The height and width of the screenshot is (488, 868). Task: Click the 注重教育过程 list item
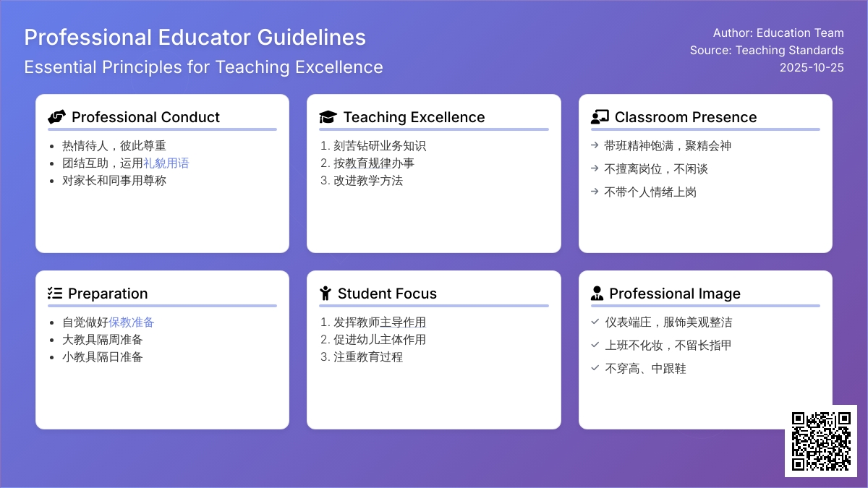(368, 357)
